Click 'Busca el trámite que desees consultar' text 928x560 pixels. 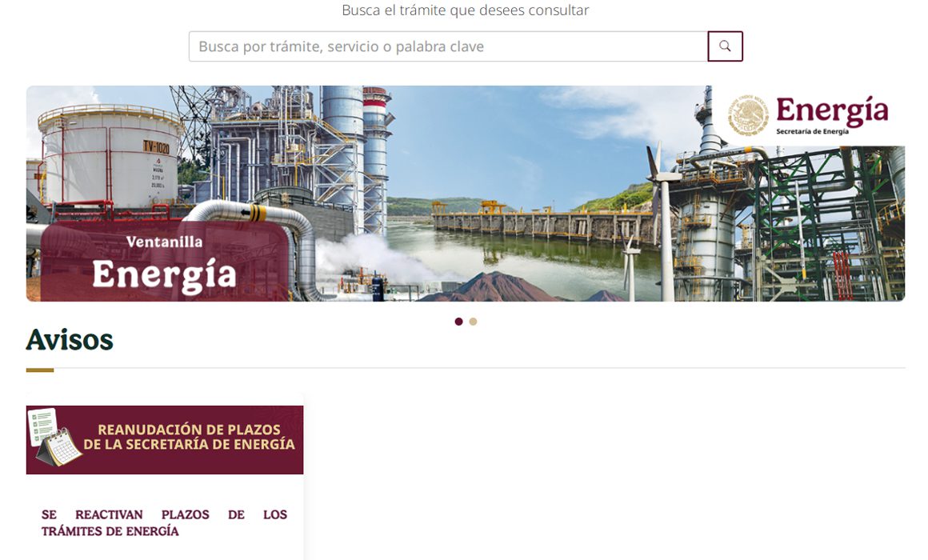[x=465, y=10]
